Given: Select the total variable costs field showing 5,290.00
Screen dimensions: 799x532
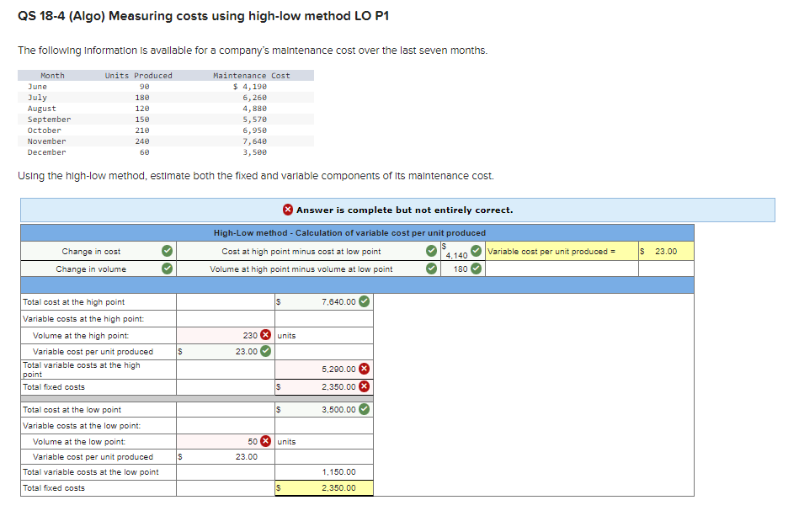Looking at the screenshot, I should tap(324, 369).
